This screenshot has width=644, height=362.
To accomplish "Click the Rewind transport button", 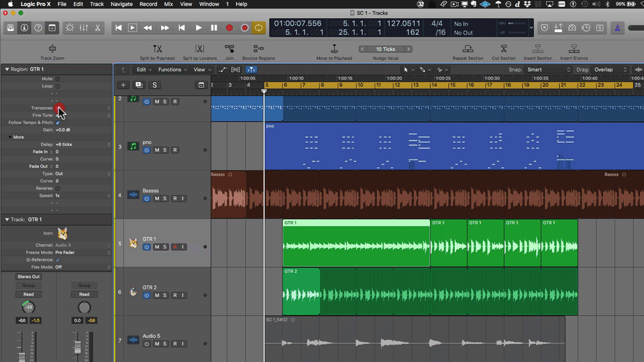I will [x=148, y=28].
